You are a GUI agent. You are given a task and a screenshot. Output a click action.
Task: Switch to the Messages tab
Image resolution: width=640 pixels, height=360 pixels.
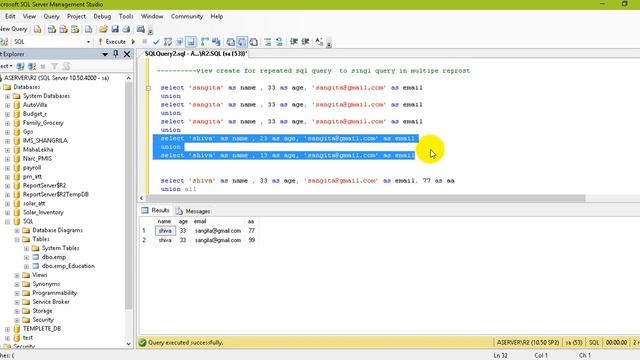[193, 211]
